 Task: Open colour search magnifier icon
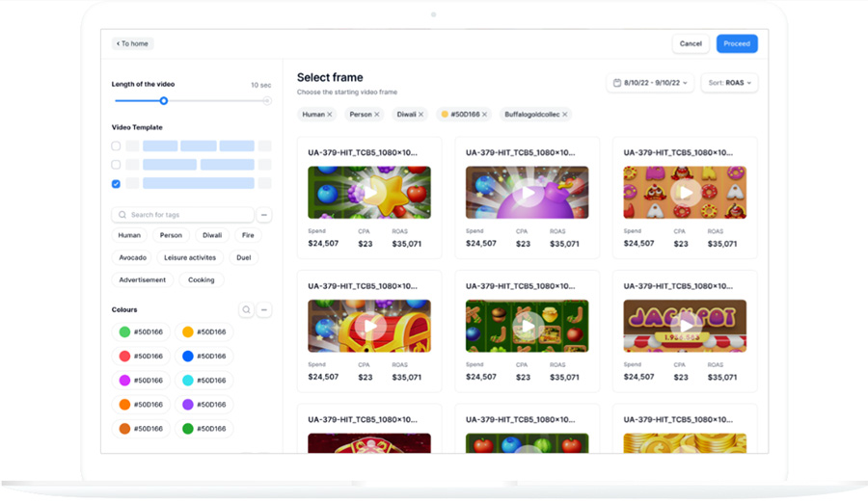(x=246, y=310)
